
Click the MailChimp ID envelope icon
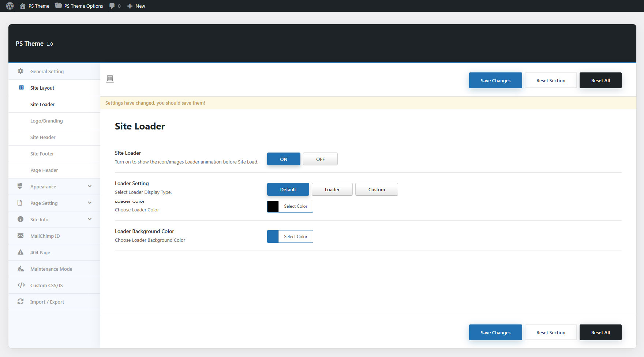(20, 236)
